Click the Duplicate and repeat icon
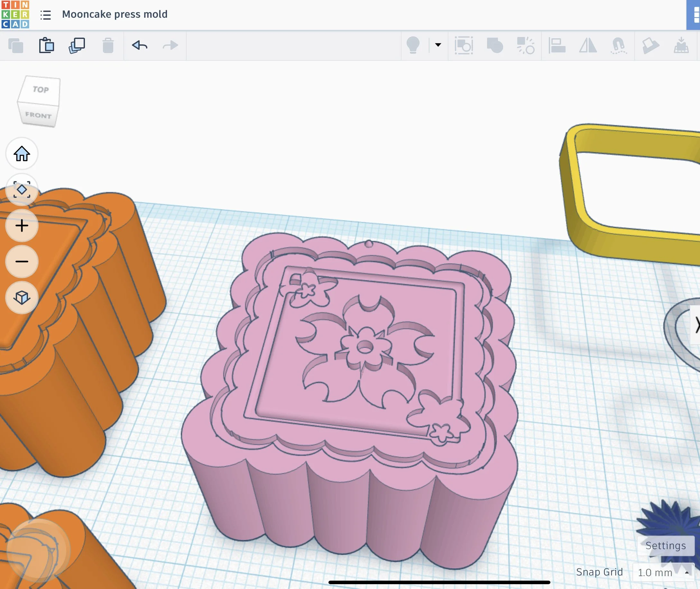Viewport: 700px width, 589px height. 77,45
